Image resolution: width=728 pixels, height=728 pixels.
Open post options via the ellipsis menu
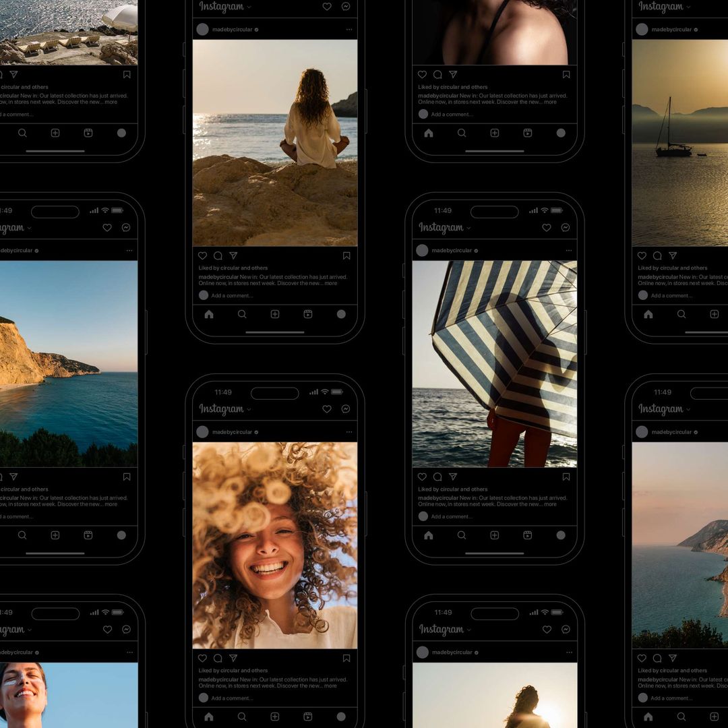tap(348, 432)
